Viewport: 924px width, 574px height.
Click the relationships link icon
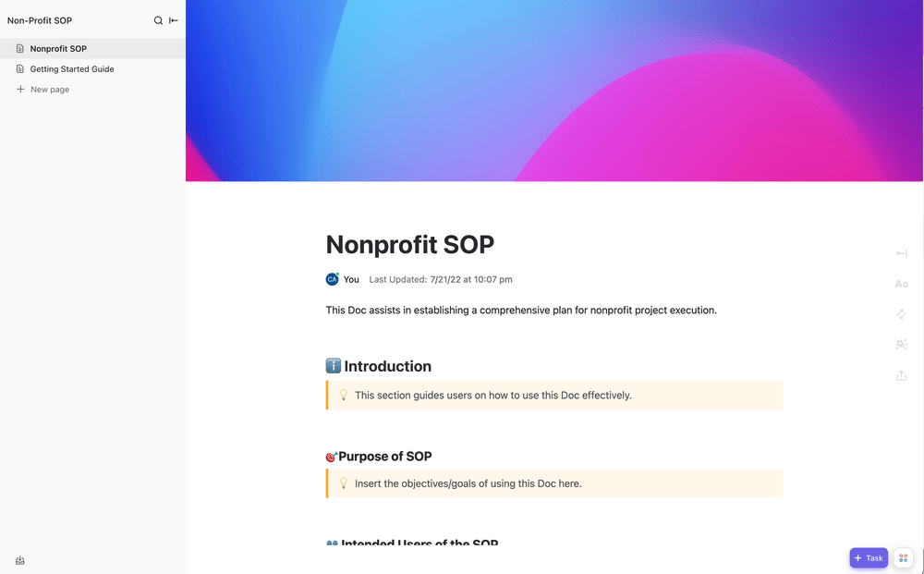901,314
